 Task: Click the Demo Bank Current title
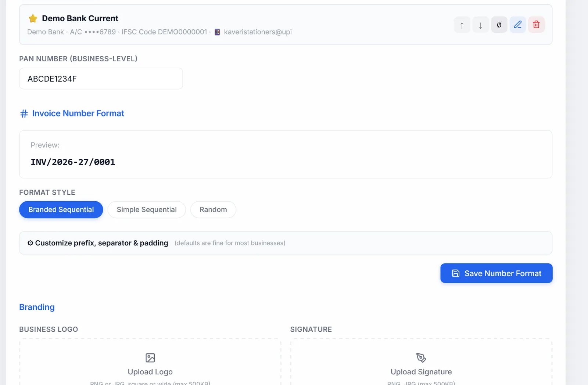80,18
